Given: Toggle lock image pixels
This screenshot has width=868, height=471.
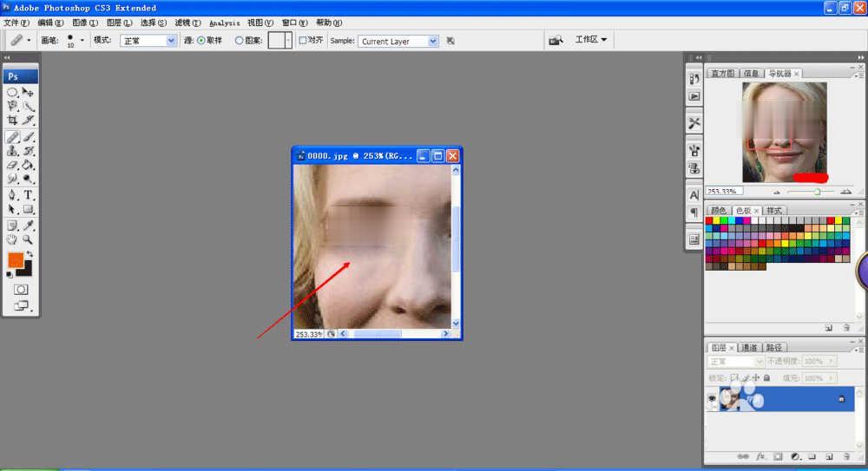Looking at the screenshot, I should (x=746, y=378).
